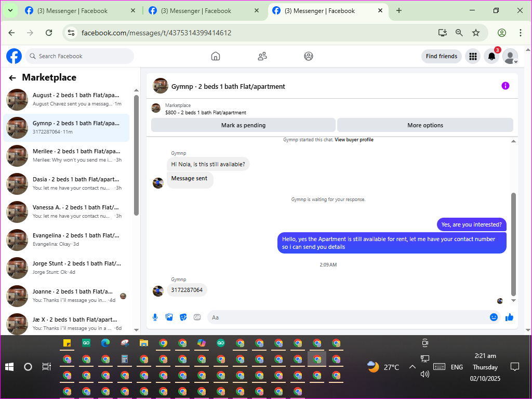Screen dimensions: 532x399
Task: Open the Friends icon in top navigation
Action: tap(262, 56)
